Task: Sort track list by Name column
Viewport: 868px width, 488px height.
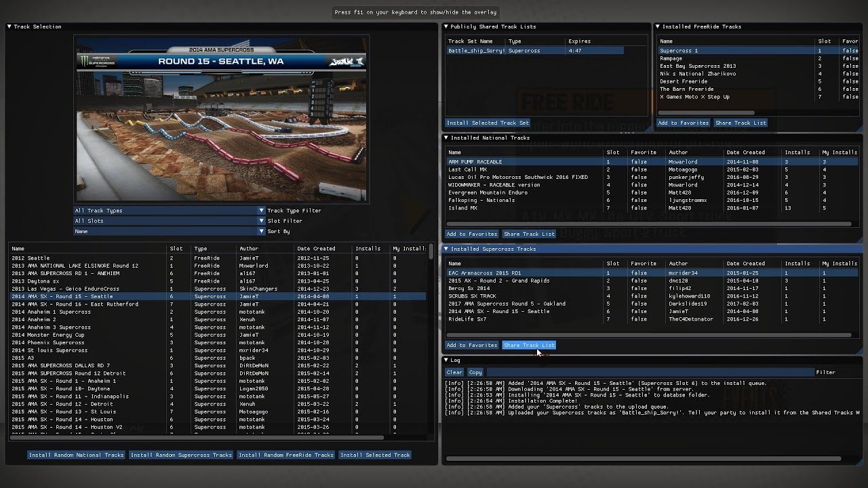Action: (18, 249)
